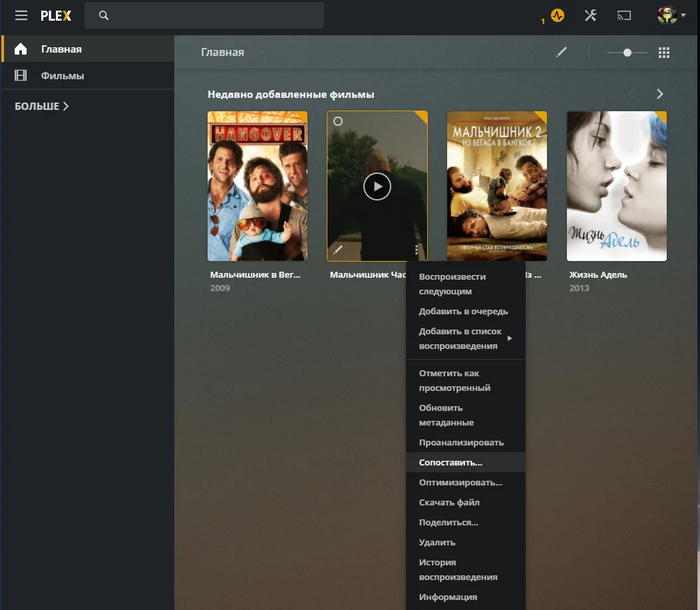This screenshot has width=700, height=610.
Task: Adjust the poster size slider
Action: 627,52
